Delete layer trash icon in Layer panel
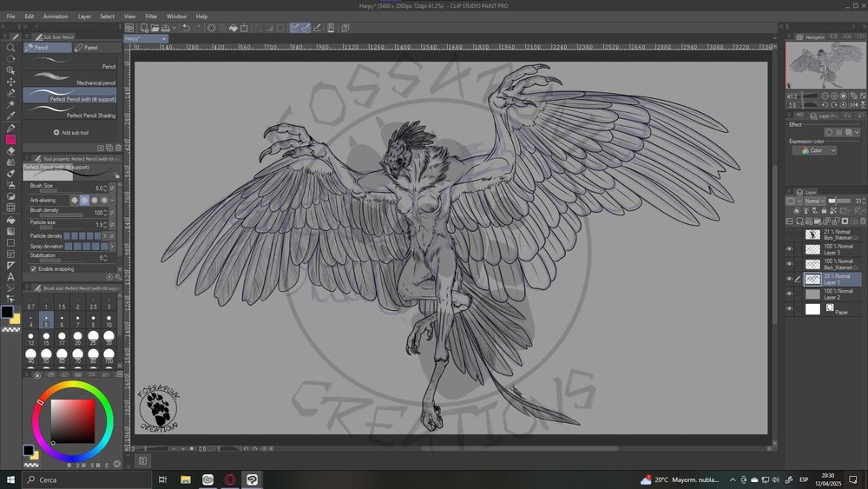 [x=863, y=221]
